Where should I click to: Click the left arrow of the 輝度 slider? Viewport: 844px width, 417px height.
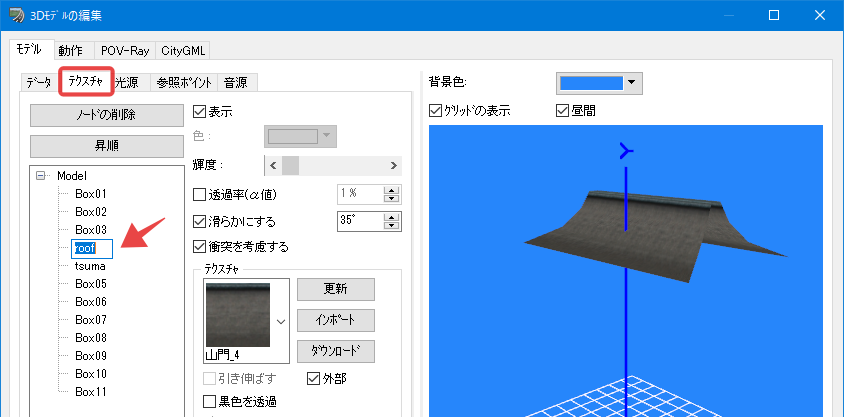[x=273, y=166]
